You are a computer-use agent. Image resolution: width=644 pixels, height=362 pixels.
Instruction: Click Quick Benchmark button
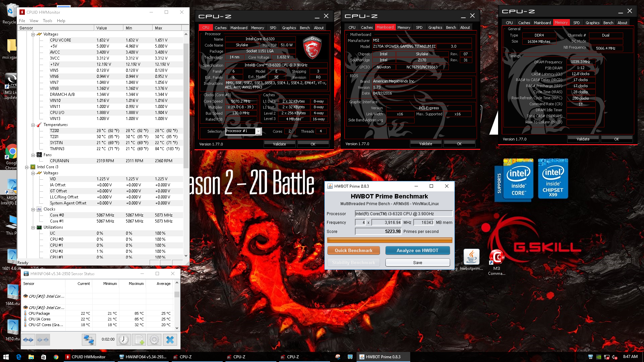click(354, 251)
